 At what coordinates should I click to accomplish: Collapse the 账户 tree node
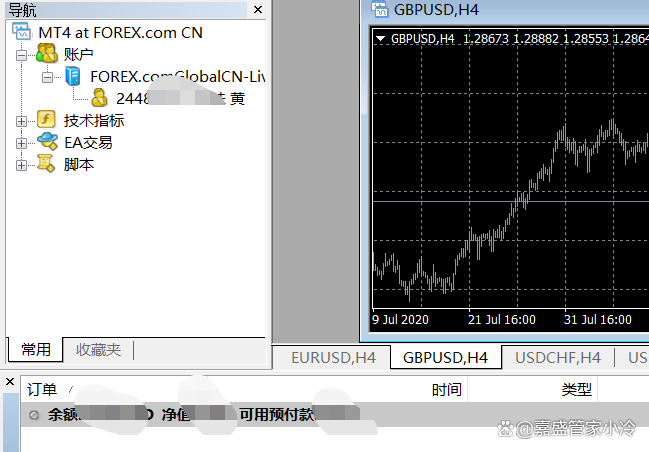click(21, 55)
